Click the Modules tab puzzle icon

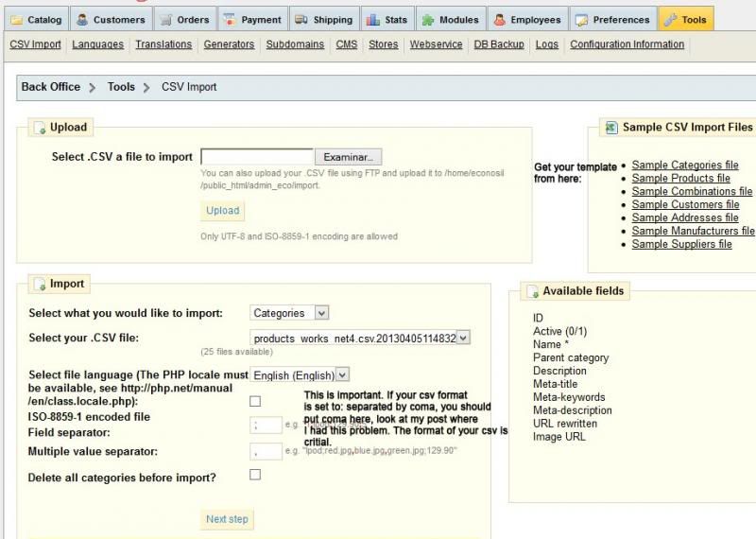(x=429, y=19)
